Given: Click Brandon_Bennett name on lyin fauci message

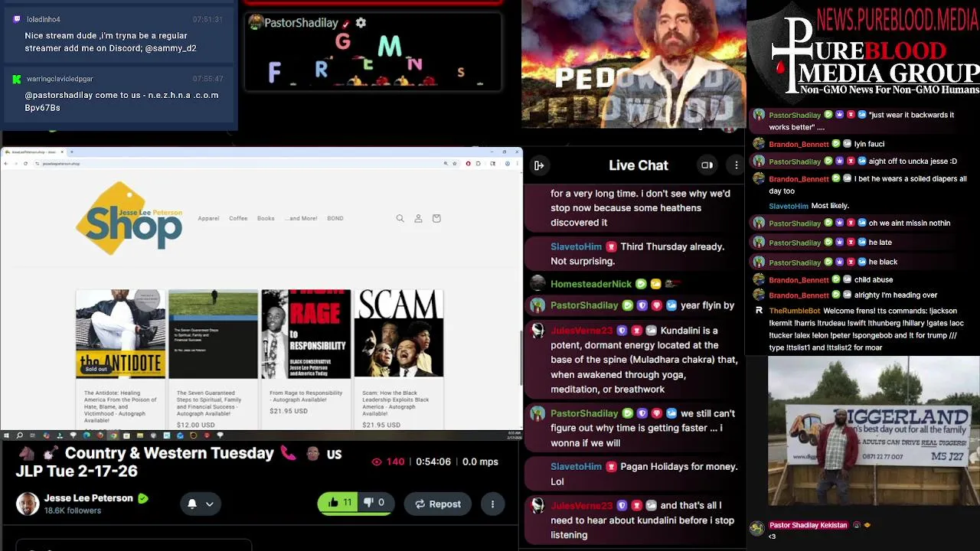Looking at the screenshot, I should pos(799,145).
